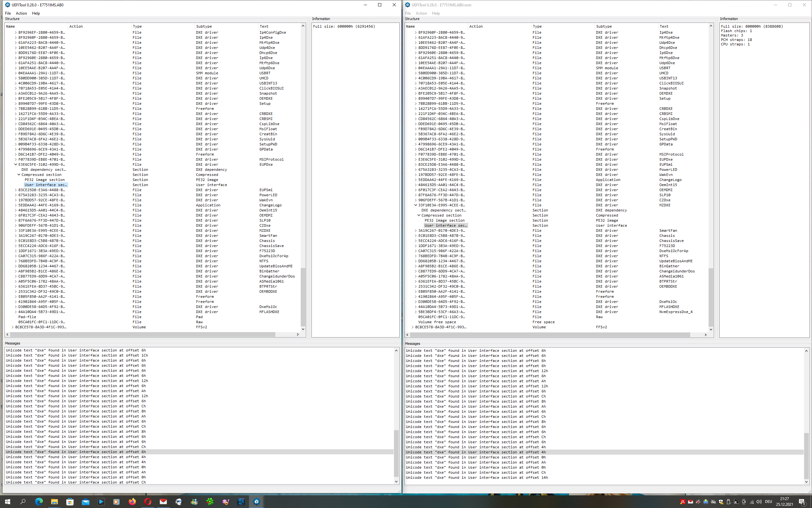Select the offset 1Ch message in the left Messages
This screenshot has height=508, width=812.
coord(199,356)
